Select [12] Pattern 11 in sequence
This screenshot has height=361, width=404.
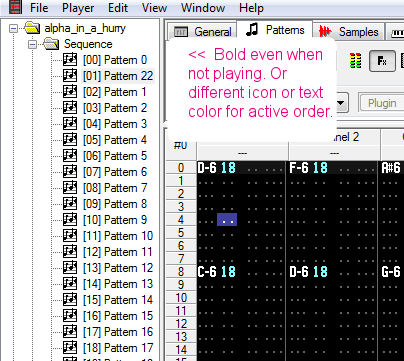pos(118,252)
